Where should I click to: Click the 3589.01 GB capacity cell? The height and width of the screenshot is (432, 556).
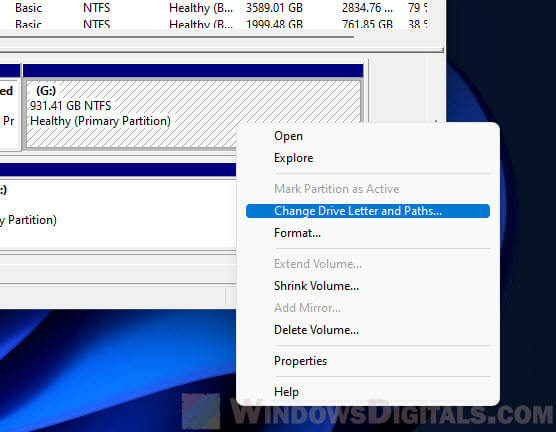tap(274, 8)
